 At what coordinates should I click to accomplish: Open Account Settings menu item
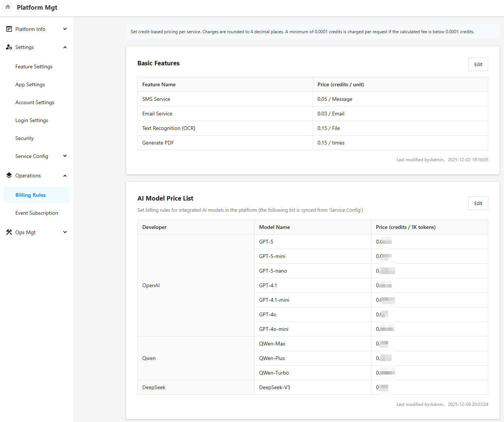coord(35,102)
